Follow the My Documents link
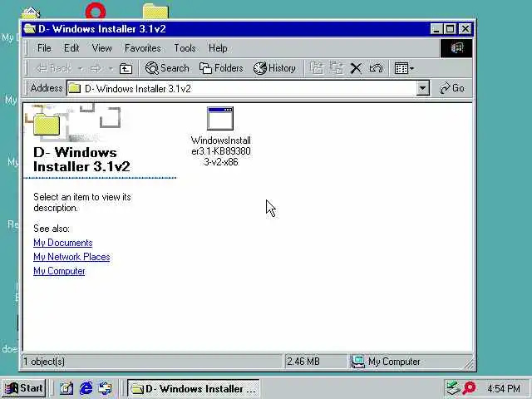This screenshot has width=532, height=399. (x=63, y=243)
